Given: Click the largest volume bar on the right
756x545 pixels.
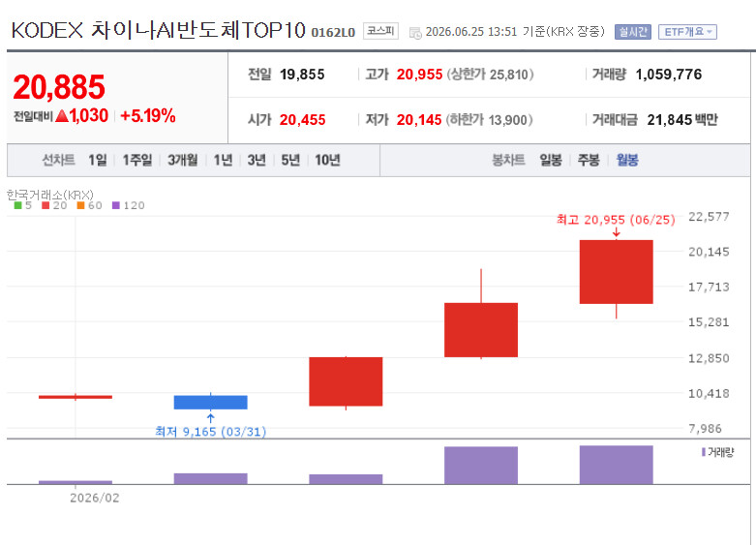Looking at the screenshot, I should coord(617,465).
